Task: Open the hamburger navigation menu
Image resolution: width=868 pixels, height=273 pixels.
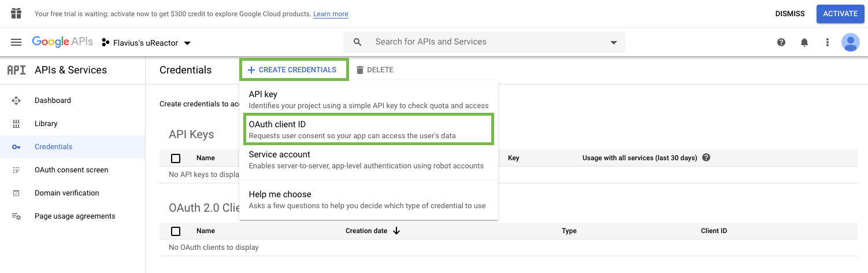Action: 16,42
